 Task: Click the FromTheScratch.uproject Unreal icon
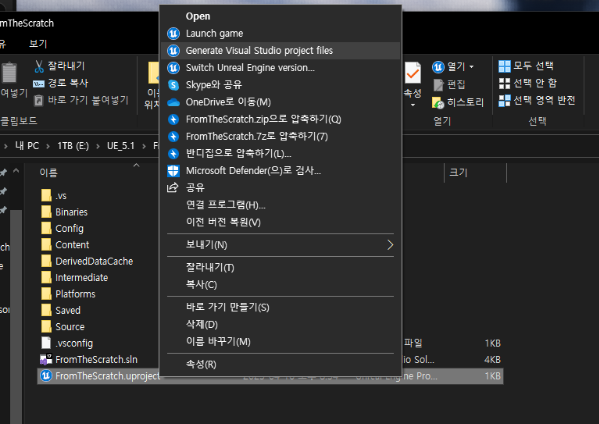[46, 375]
